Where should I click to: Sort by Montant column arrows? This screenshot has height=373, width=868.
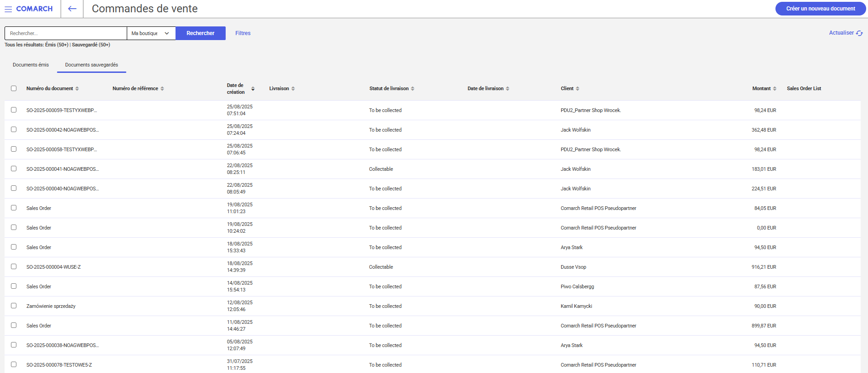775,89
